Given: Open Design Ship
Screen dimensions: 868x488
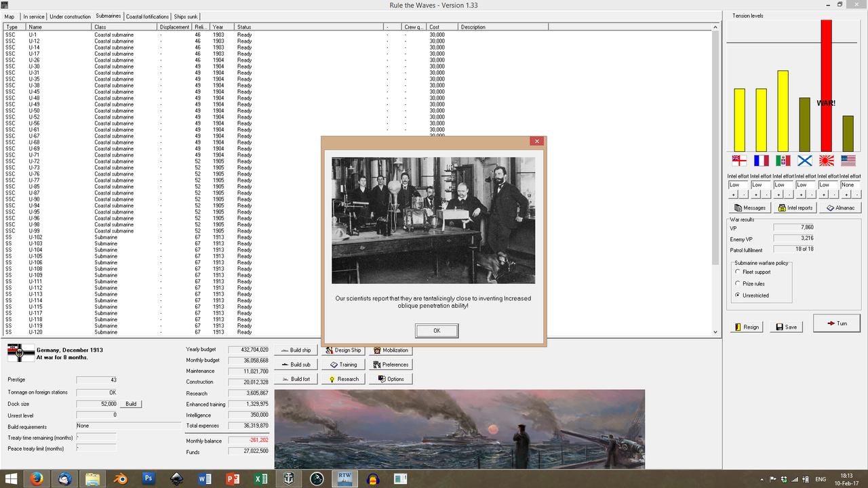Looking at the screenshot, I should click(343, 350).
